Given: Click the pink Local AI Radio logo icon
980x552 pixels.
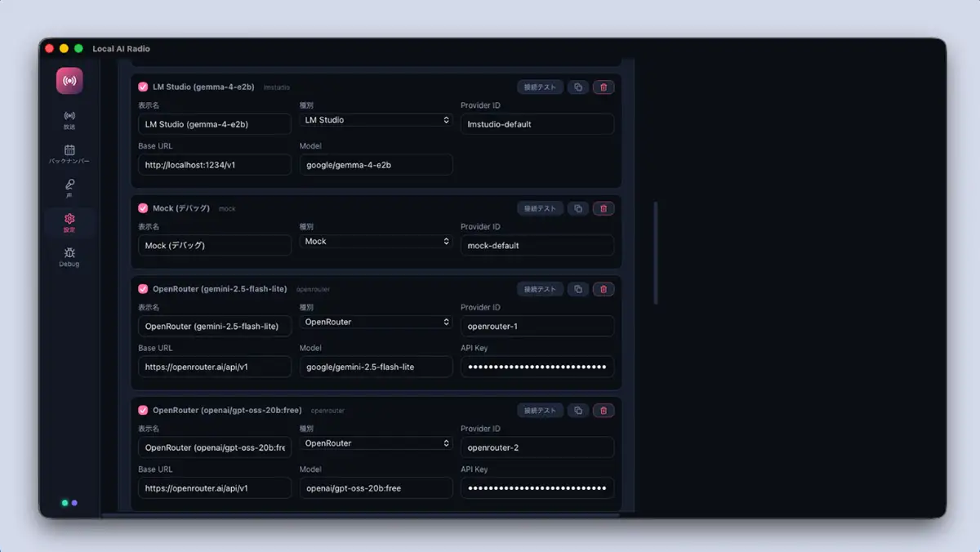Looking at the screenshot, I should pos(69,81).
